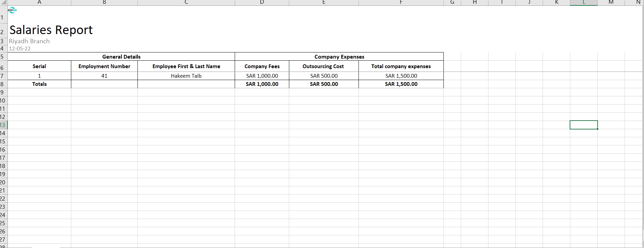Screen dimensions: 644x248
Task: Select row 8 header
Action: [3, 84]
